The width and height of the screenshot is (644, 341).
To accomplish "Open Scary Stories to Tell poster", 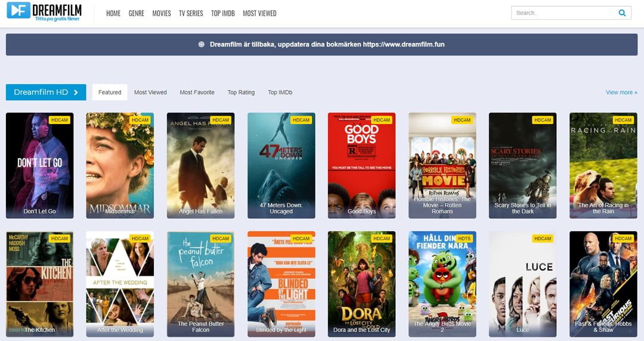I will [523, 166].
